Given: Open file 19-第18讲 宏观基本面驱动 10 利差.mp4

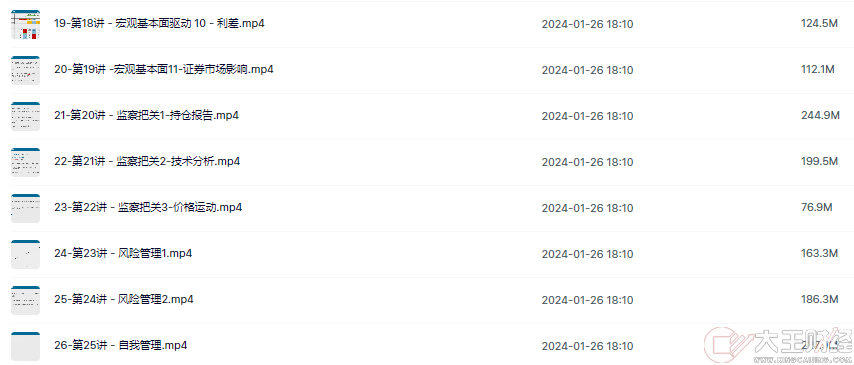Looking at the screenshot, I should pyautogui.click(x=160, y=24).
